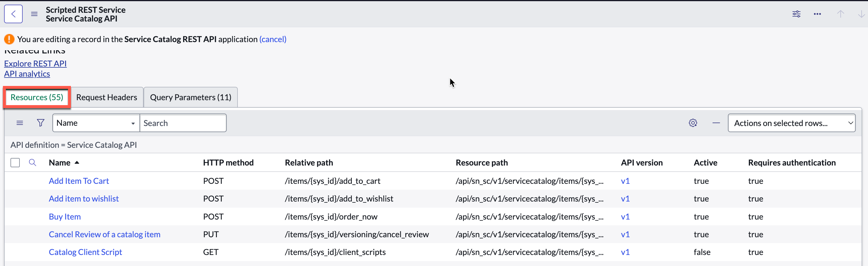Switch to Request Headers tab

pos(106,97)
